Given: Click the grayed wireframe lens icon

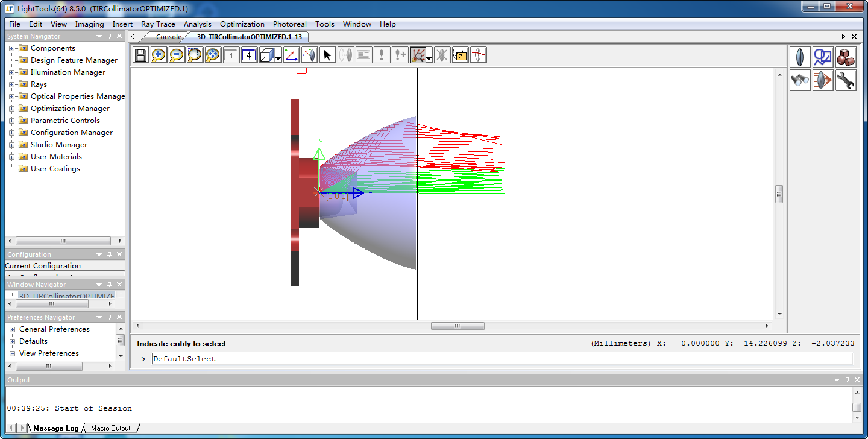Looking at the screenshot, I should point(345,55).
